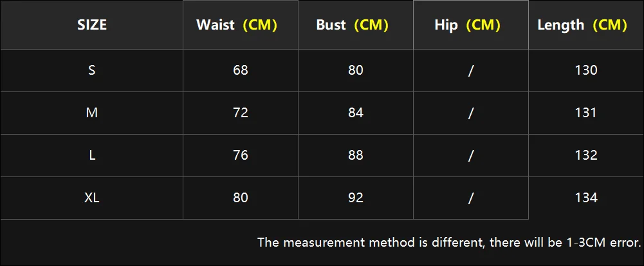The width and height of the screenshot is (644, 266).
Task: Select the Bust (CM) header cell
Action: 356,25
